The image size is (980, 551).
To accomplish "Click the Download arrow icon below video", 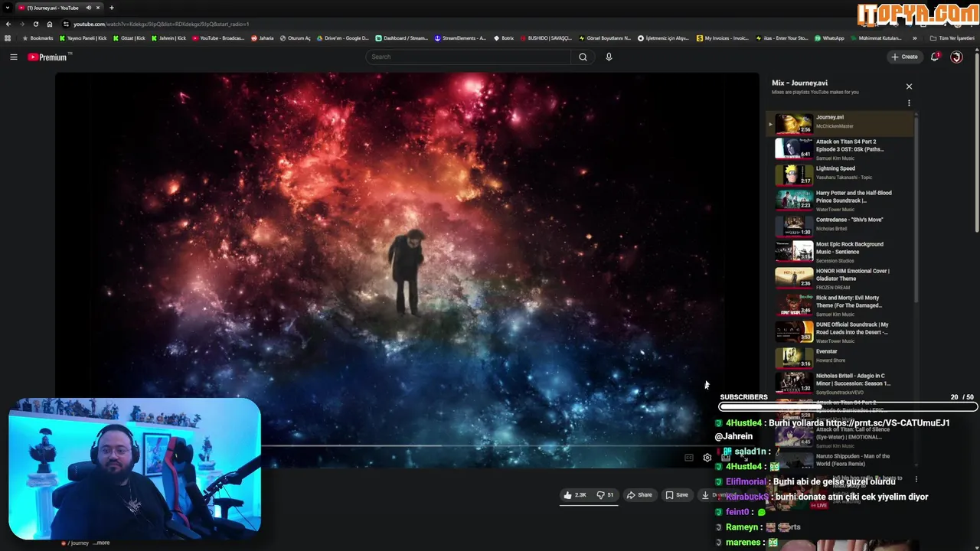I will [x=705, y=495].
